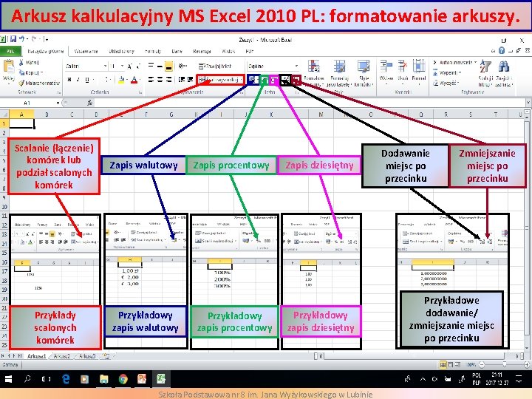The width and height of the screenshot is (532, 399).
Task: Decrease the cell indent
Action: [182, 79]
